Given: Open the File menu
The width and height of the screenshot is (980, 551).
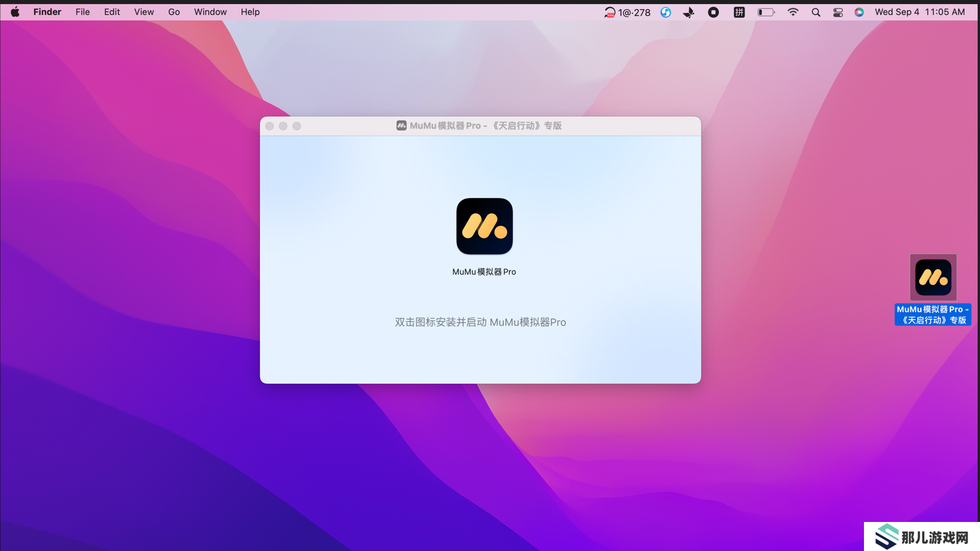Looking at the screenshot, I should pyautogui.click(x=82, y=12).
